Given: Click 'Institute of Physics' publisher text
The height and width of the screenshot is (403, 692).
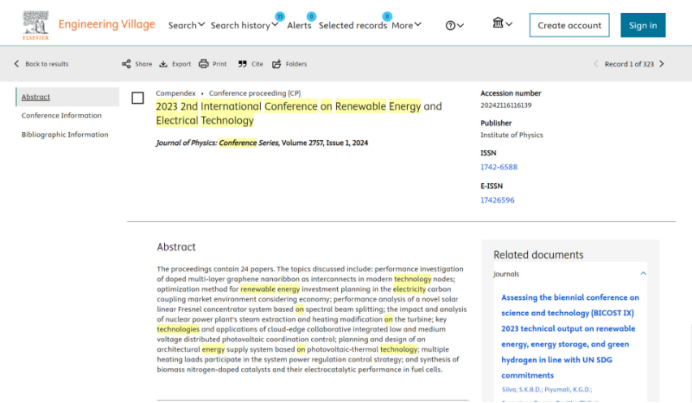Looking at the screenshot, I should [x=511, y=135].
